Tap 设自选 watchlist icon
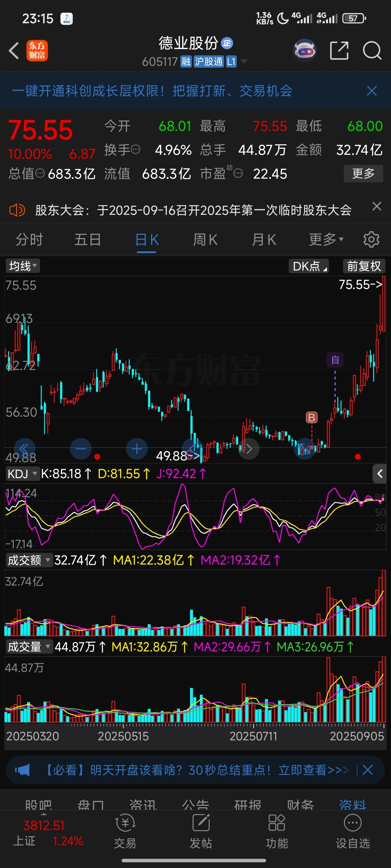Image resolution: width=391 pixels, height=868 pixels. tap(353, 832)
